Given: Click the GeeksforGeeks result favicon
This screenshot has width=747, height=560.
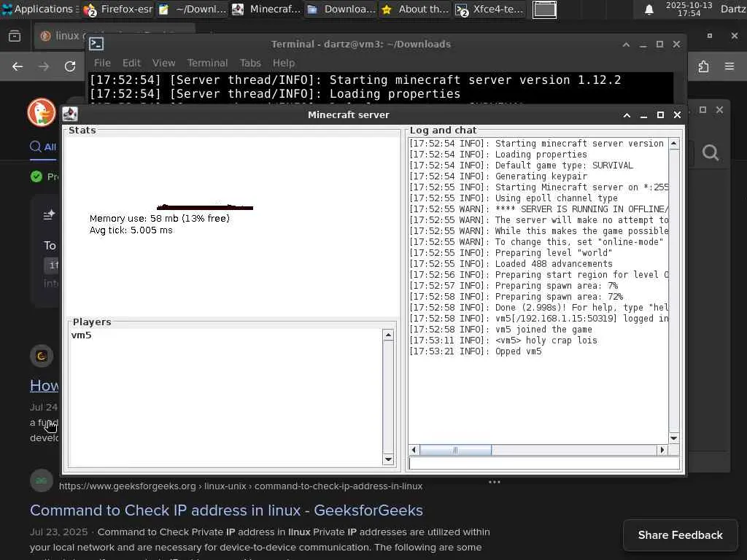Looking at the screenshot, I should [x=42, y=481].
